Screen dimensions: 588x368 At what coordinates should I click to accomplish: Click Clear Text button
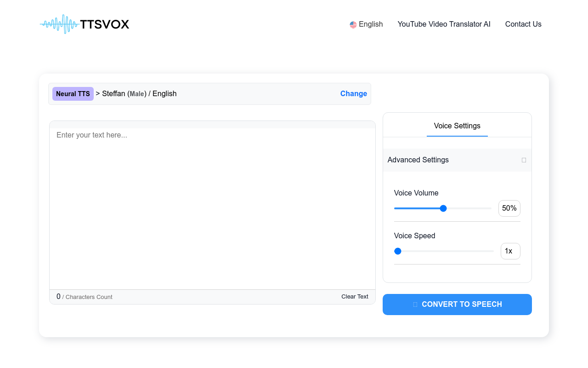(x=355, y=297)
